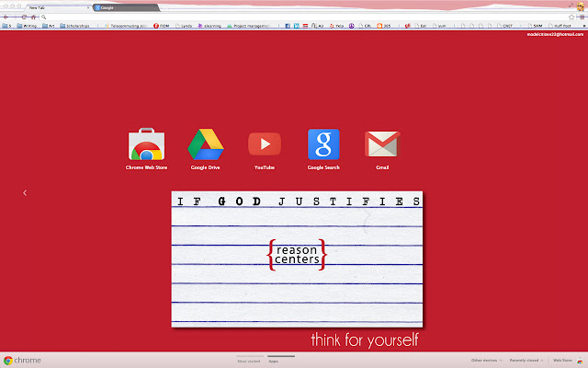Expand the Recently closed menu
The width and height of the screenshot is (588, 368).
click(526, 361)
